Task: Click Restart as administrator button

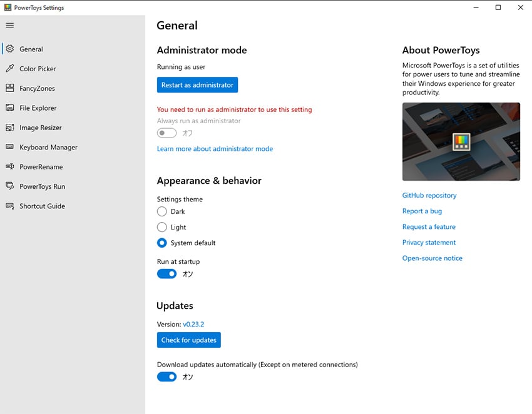Action: (197, 85)
